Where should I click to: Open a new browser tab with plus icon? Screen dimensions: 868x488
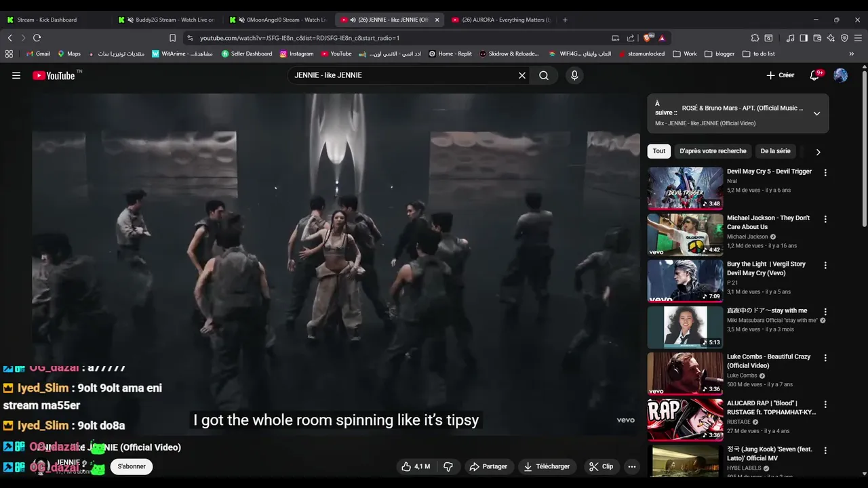coord(565,20)
